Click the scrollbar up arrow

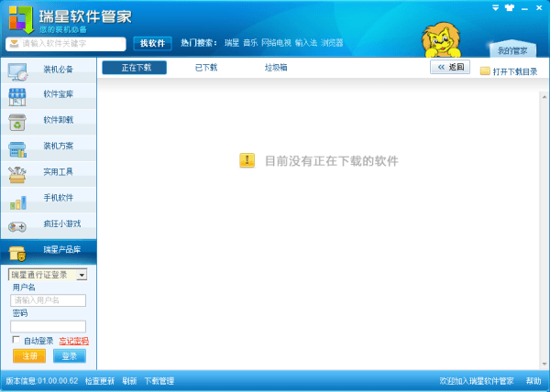point(544,97)
